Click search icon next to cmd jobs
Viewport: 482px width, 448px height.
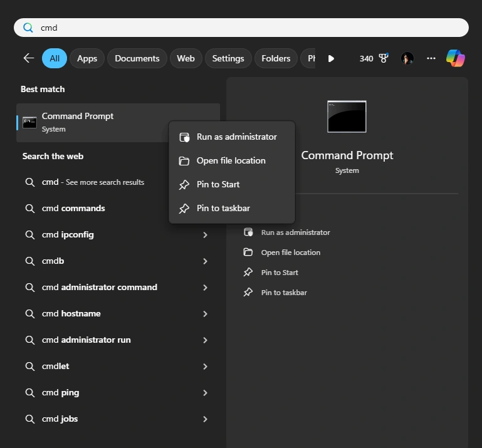[x=30, y=419]
